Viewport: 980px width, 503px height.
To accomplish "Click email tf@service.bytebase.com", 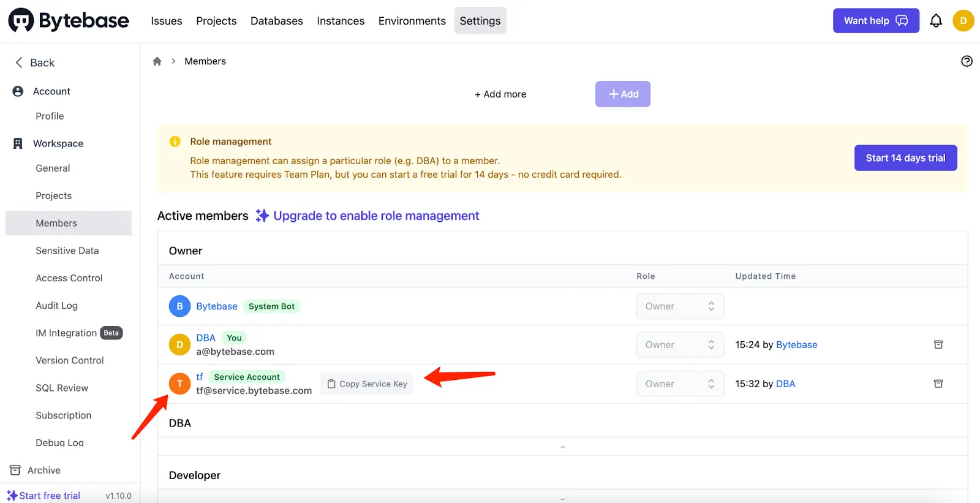I will tap(254, 391).
